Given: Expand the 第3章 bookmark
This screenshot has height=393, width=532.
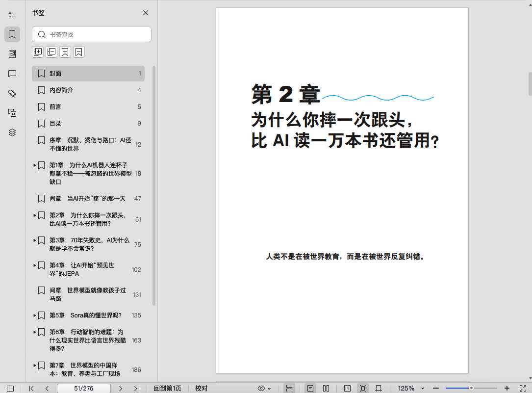Looking at the screenshot, I should tap(35, 240).
